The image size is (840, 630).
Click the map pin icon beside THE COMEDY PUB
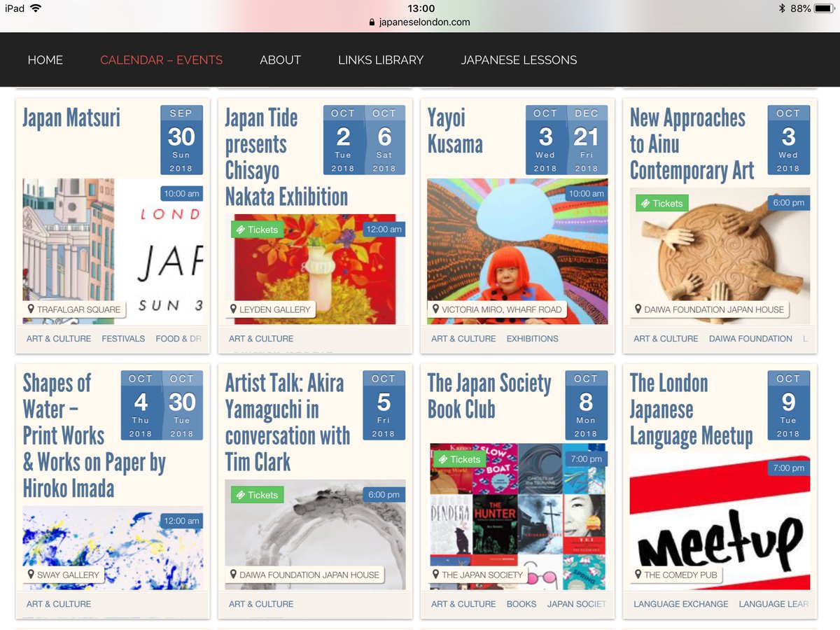(x=638, y=575)
